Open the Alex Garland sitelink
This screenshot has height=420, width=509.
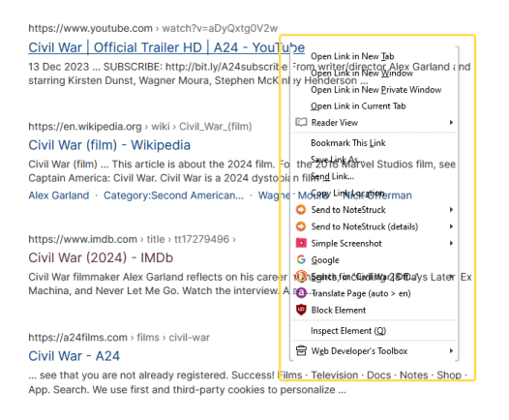[59, 195]
